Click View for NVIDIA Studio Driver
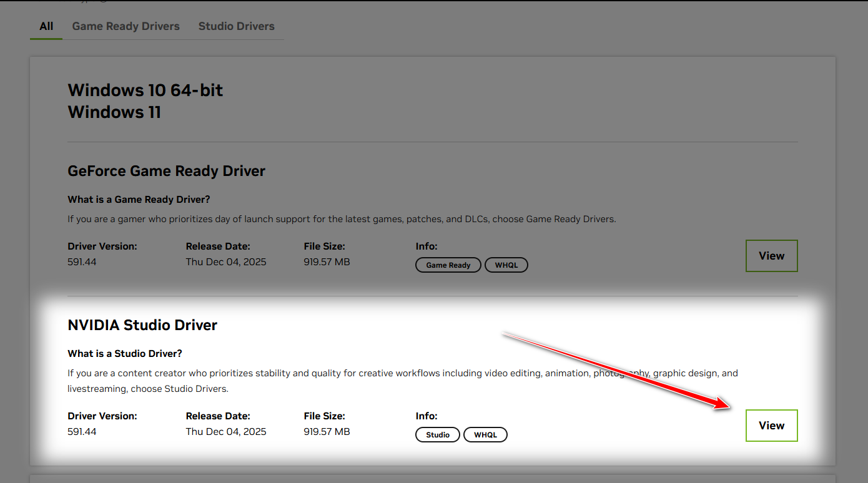868x483 pixels. pos(771,426)
